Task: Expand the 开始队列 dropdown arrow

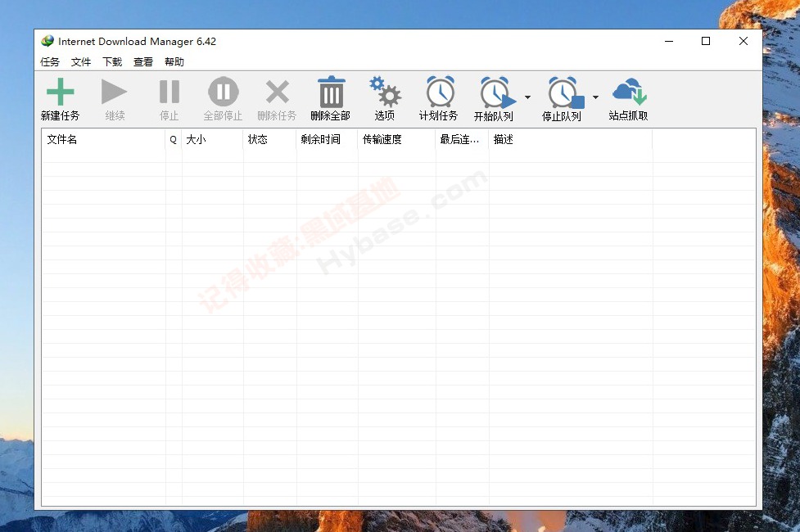Action: coord(527,97)
